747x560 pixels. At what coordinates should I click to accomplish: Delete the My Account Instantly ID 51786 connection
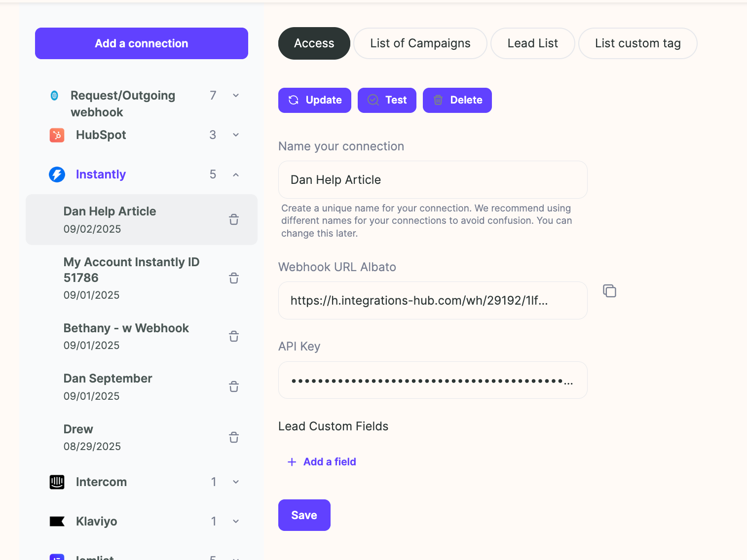(x=234, y=279)
